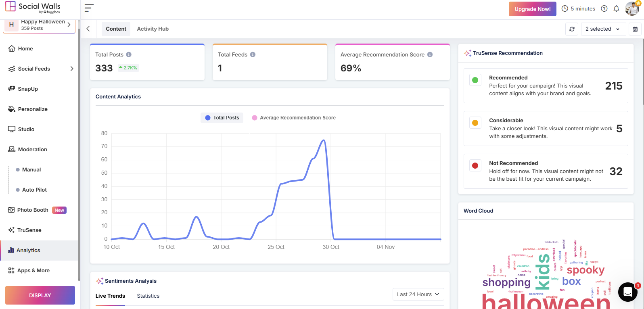Expand the Social Feeds submenu

71,69
